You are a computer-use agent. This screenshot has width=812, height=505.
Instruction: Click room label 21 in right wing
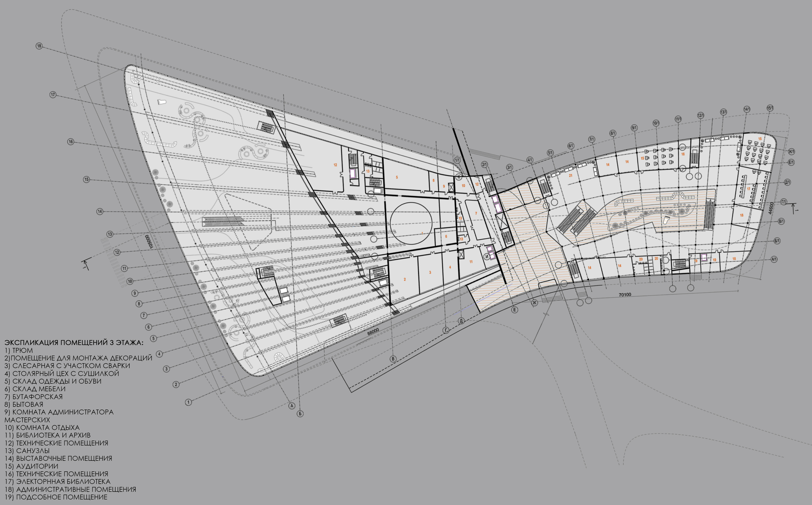click(x=570, y=175)
